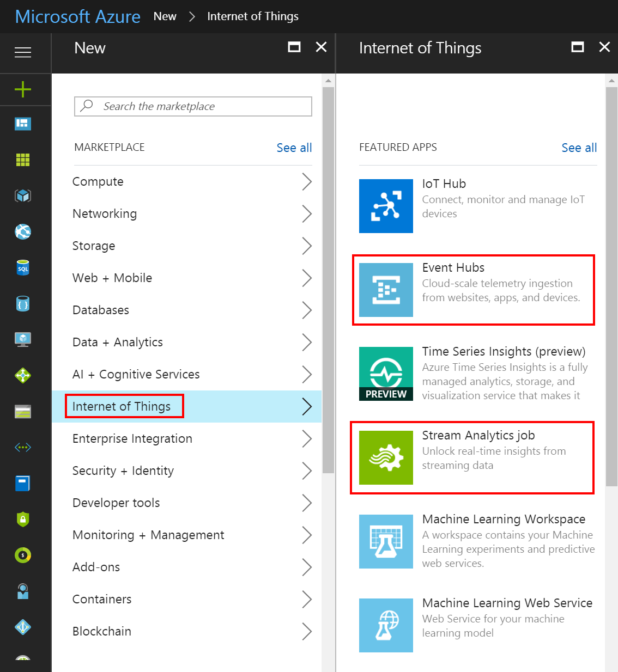Expand the Databases category chevron
Image resolution: width=618 pixels, height=672 pixels.
307,310
